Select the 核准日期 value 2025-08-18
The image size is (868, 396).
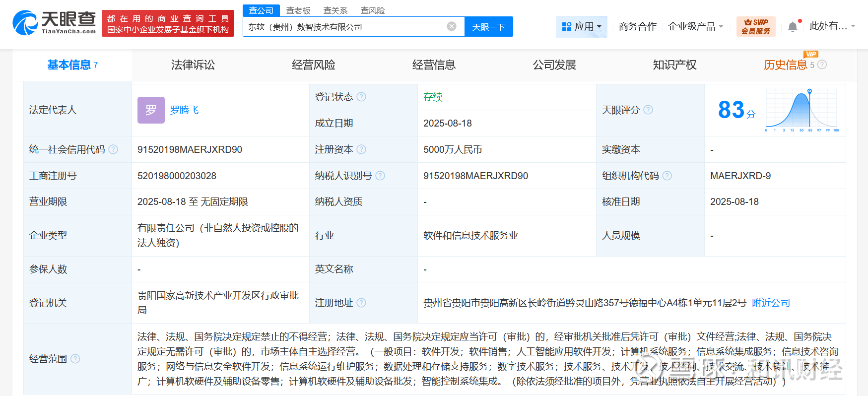click(x=734, y=201)
